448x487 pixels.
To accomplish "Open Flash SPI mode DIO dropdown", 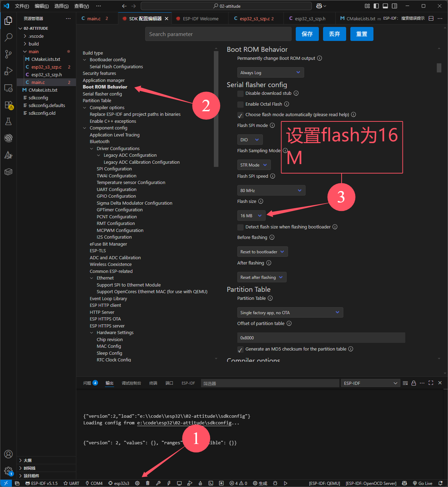I will (250, 140).
